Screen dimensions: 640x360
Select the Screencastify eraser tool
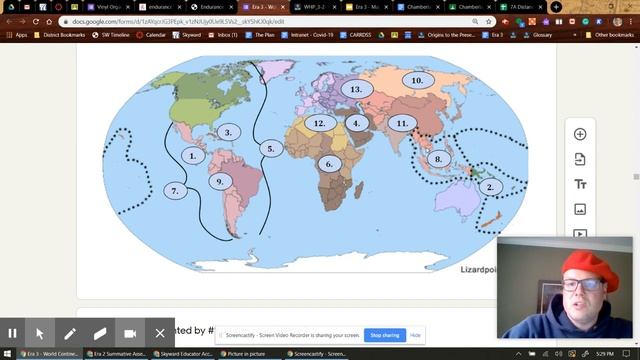click(x=100, y=333)
